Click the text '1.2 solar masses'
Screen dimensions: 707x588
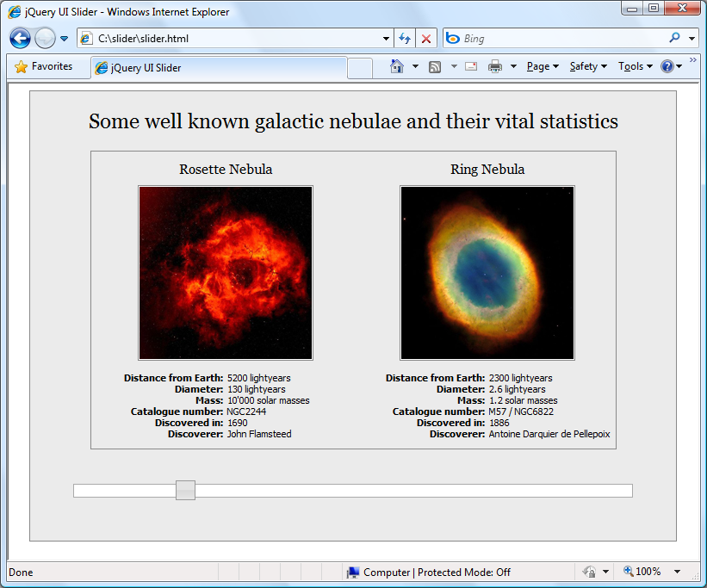[523, 400]
